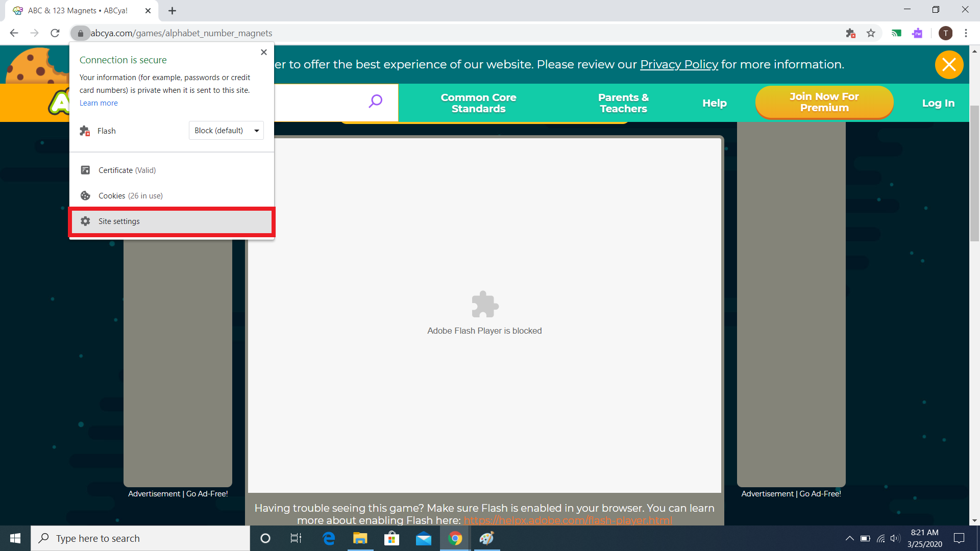Show hidden system tray icons
Image resolution: width=980 pixels, height=551 pixels.
(849, 538)
